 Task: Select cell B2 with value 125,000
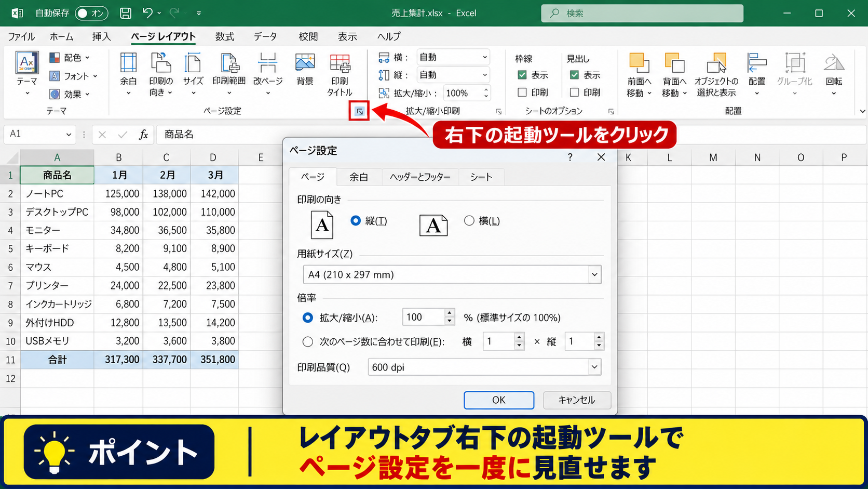tap(118, 193)
